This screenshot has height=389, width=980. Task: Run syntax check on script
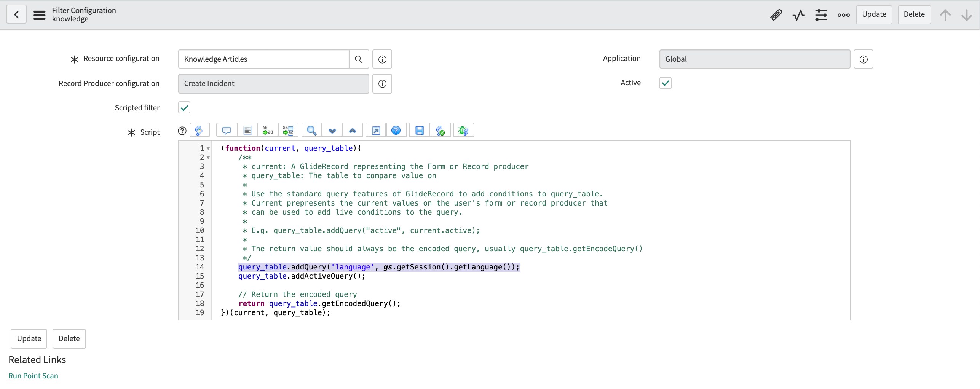441,130
